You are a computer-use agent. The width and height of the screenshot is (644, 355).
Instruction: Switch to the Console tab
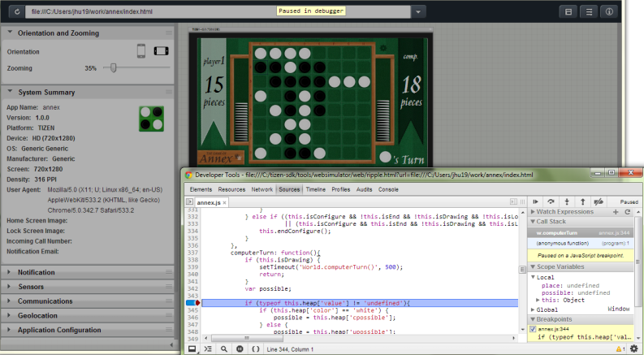coord(388,189)
